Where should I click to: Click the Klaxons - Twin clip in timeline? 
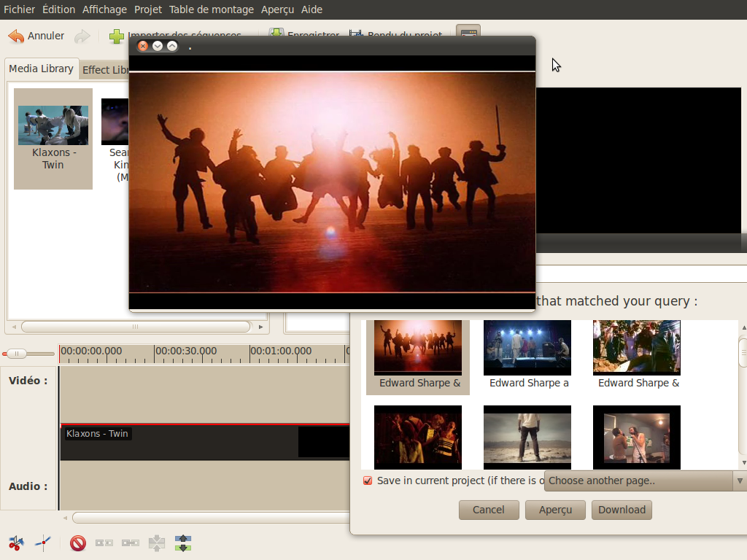point(205,442)
